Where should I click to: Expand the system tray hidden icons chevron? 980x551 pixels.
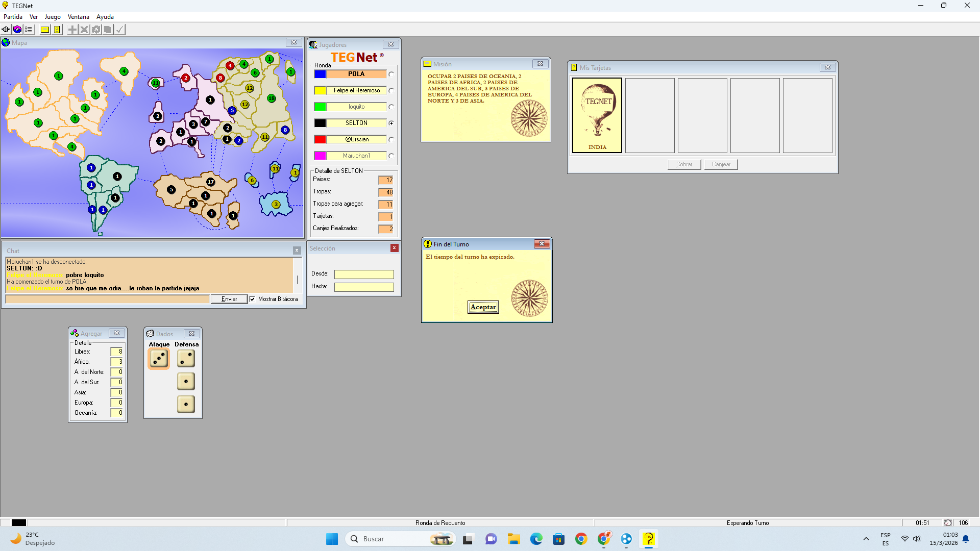[x=866, y=539]
